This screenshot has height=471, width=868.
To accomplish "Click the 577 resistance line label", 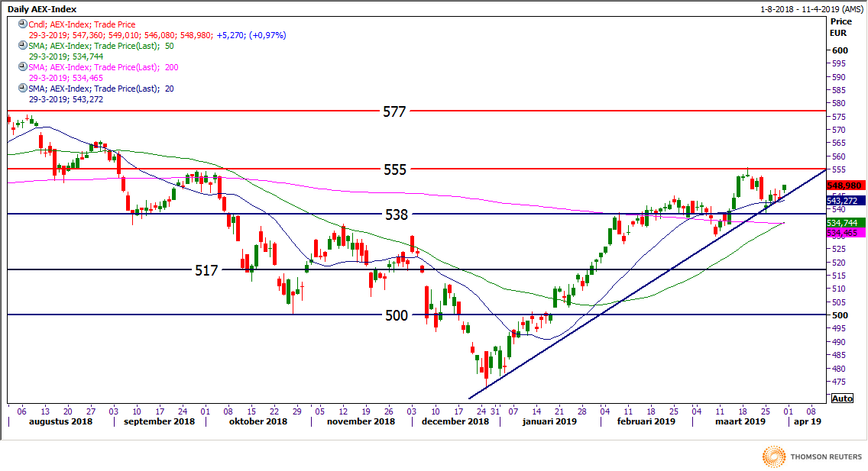I will coord(395,111).
